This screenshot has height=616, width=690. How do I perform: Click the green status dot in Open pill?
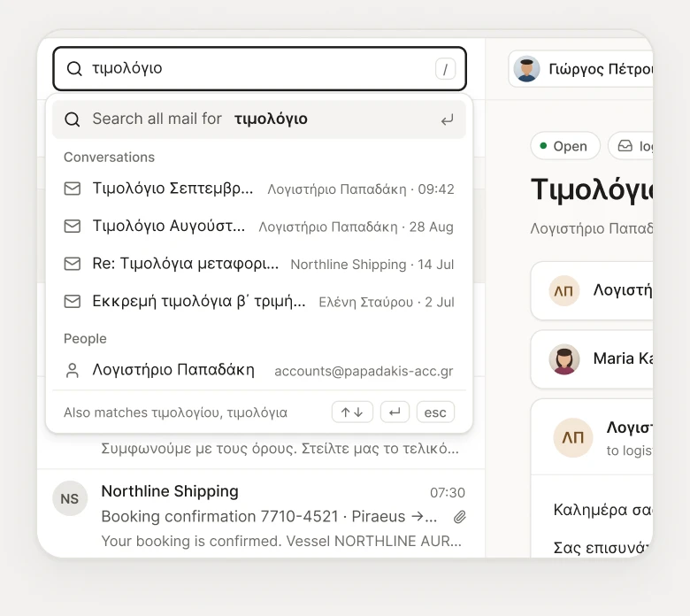tap(543, 146)
